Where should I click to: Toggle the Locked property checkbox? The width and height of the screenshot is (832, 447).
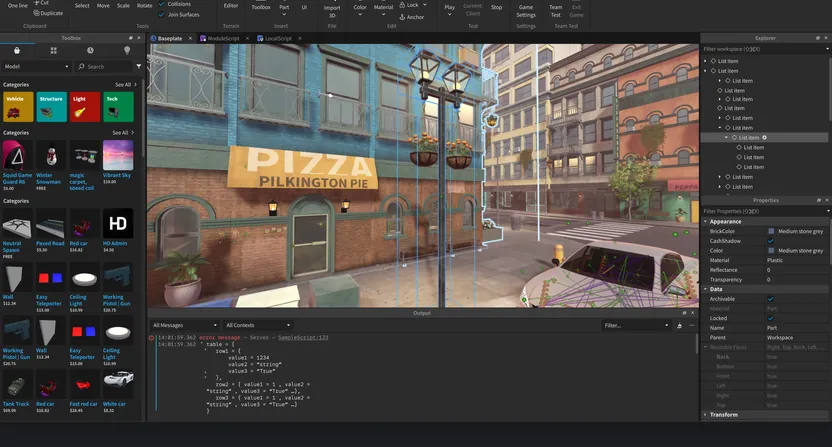tap(770, 318)
